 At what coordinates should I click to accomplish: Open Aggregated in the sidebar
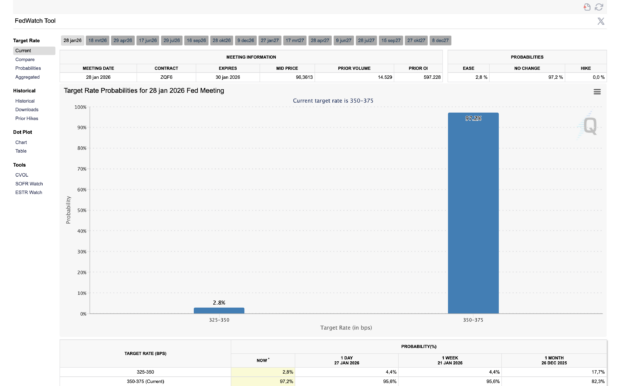tap(27, 77)
